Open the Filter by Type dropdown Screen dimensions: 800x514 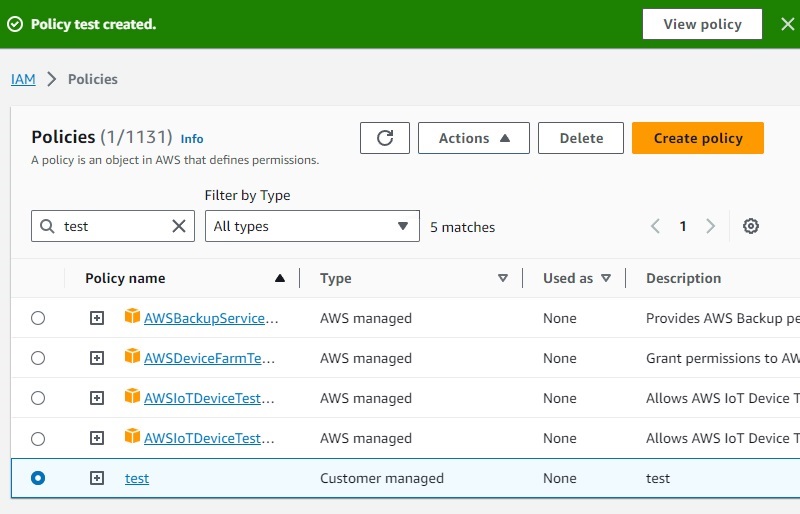(x=312, y=226)
